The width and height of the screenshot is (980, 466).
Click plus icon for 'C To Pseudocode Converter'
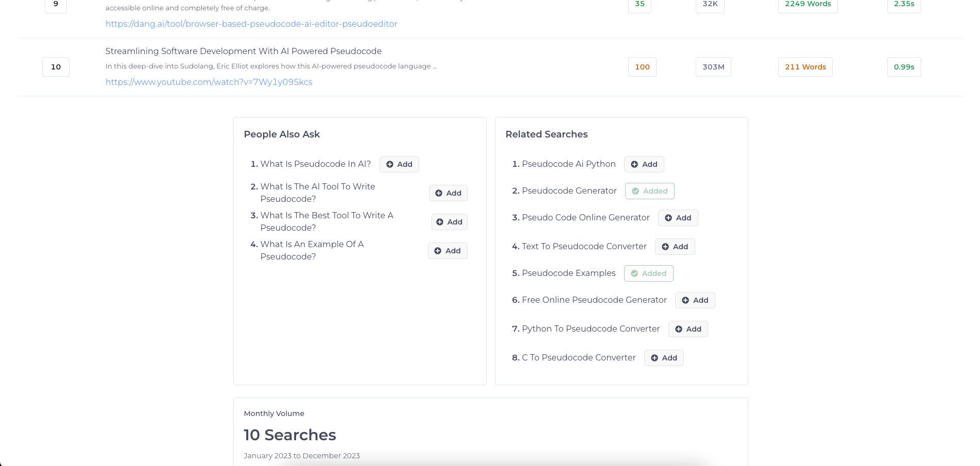coord(655,358)
